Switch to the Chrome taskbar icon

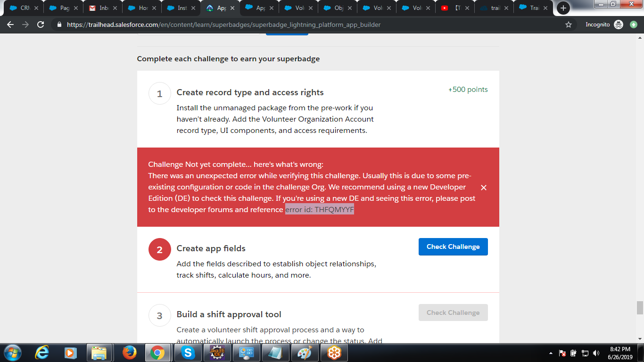point(157,353)
